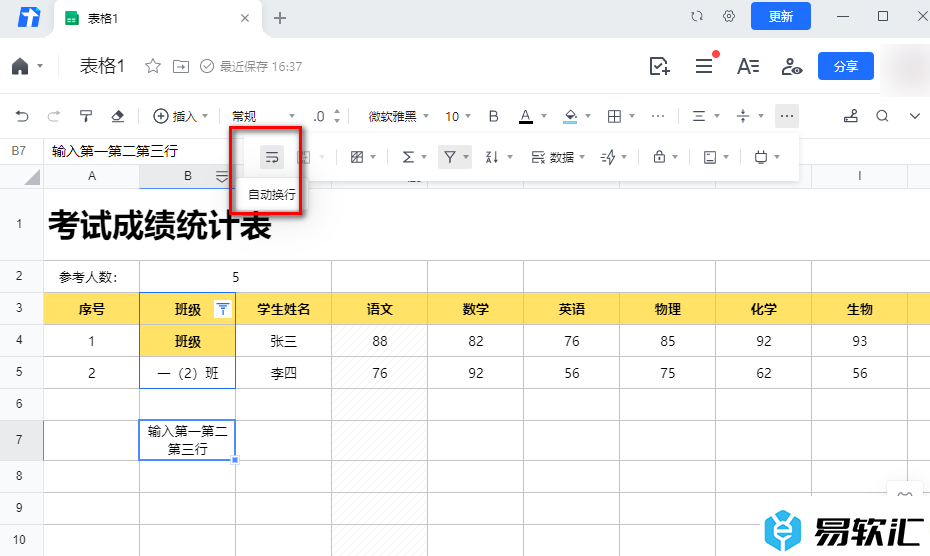Open the settings gear in title bar
The width and height of the screenshot is (930, 556).
tap(729, 17)
